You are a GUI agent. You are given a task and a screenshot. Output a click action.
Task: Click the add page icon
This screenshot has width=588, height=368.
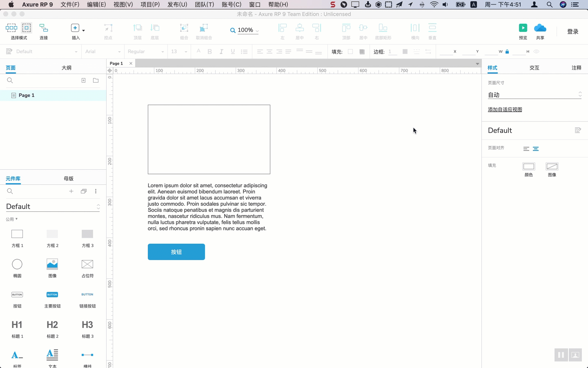[83, 81]
